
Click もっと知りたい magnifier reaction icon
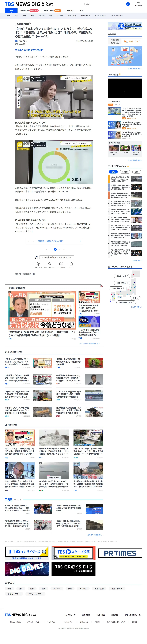click(x=50, y=264)
